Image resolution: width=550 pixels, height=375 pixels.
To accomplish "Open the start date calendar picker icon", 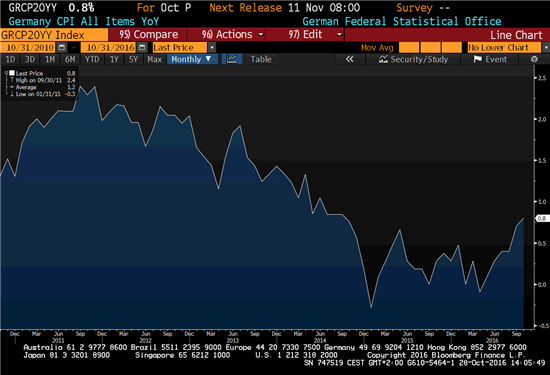I will [x=62, y=47].
